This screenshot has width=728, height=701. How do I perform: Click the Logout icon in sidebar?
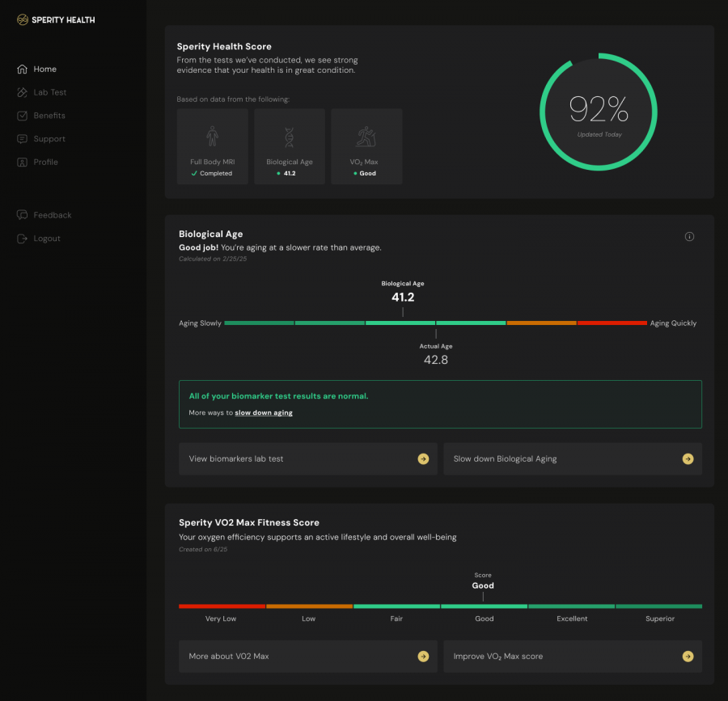[22, 239]
